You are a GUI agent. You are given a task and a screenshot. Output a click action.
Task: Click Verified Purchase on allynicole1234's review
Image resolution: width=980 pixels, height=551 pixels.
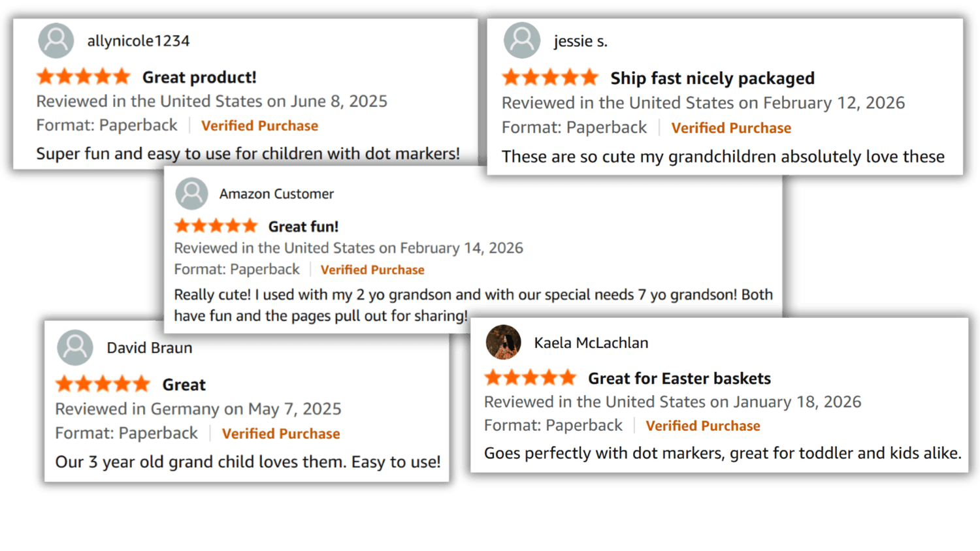pyautogui.click(x=259, y=126)
